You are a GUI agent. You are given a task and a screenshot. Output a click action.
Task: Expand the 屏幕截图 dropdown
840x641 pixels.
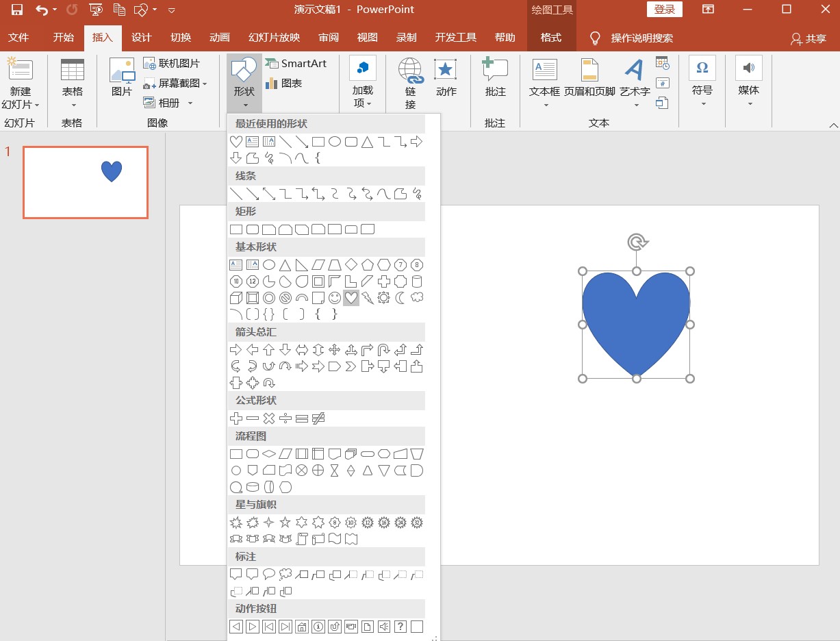pyautogui.click(x=205, y=84)
